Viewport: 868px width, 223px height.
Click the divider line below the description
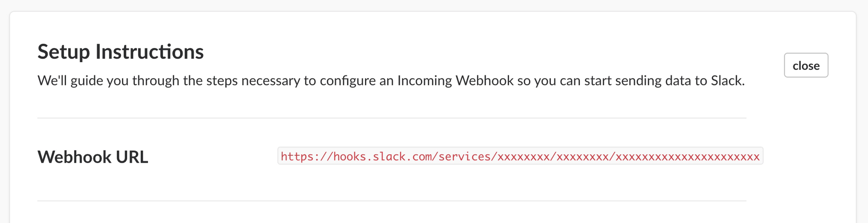tap(391, 118)
